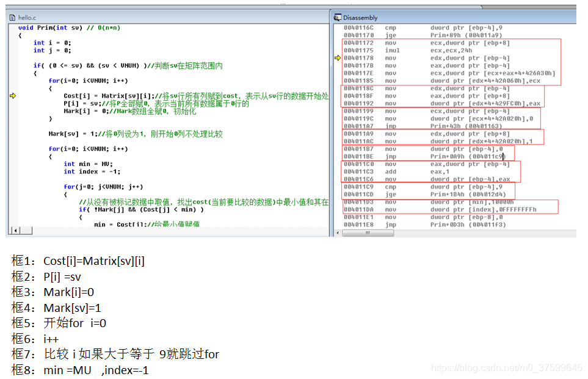The image size is (588, 379).
Task: Click disassembly line 004011DA mov [index]
Action: tap(440, 209)
